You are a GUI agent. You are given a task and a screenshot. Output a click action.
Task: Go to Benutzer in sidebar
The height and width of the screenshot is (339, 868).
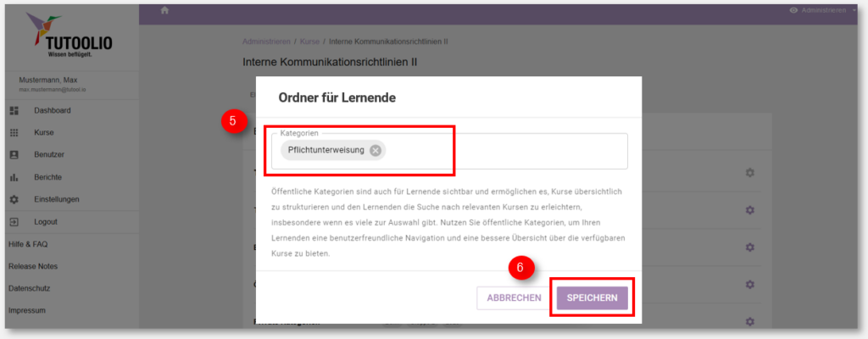[48, 155]
